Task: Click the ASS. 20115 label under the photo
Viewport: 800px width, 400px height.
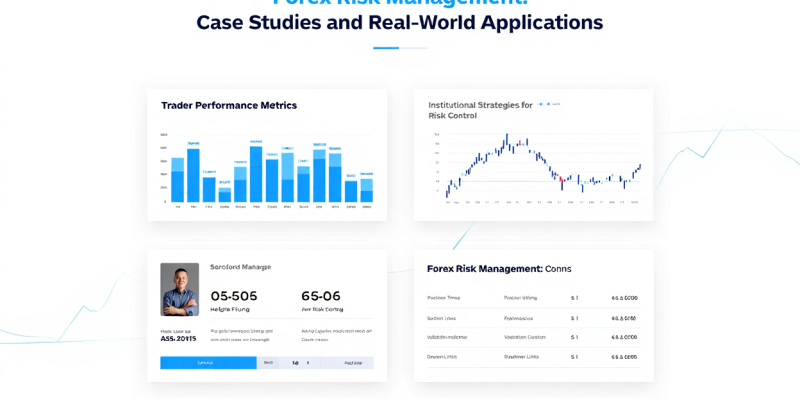Action: point(179,339)
